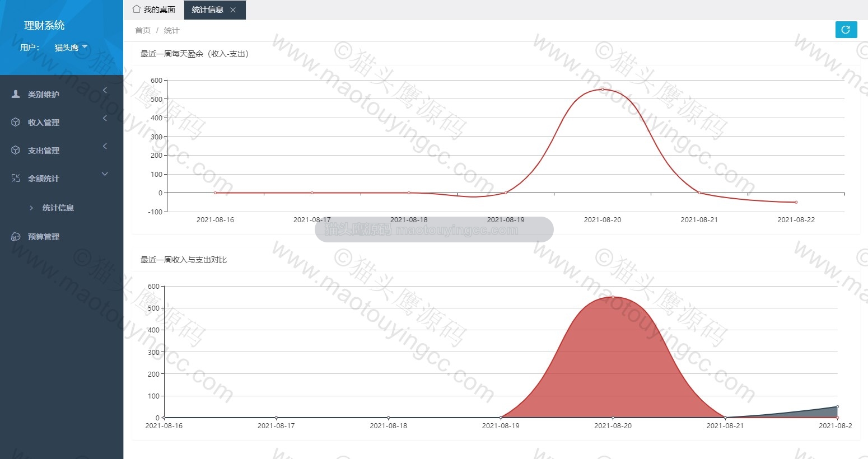Click the 余额统计 icon in sidebar
The width and height of the screenshot is (868, 459).
click(16, 178)
